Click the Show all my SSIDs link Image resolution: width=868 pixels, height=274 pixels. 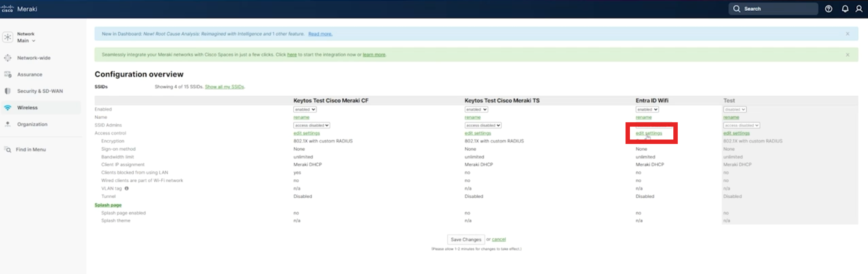click(224, 87)
